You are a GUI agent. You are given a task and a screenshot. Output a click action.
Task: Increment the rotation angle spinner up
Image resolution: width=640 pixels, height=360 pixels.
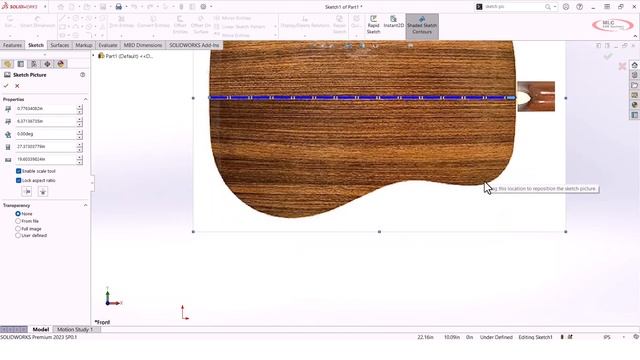click(80, 131)
